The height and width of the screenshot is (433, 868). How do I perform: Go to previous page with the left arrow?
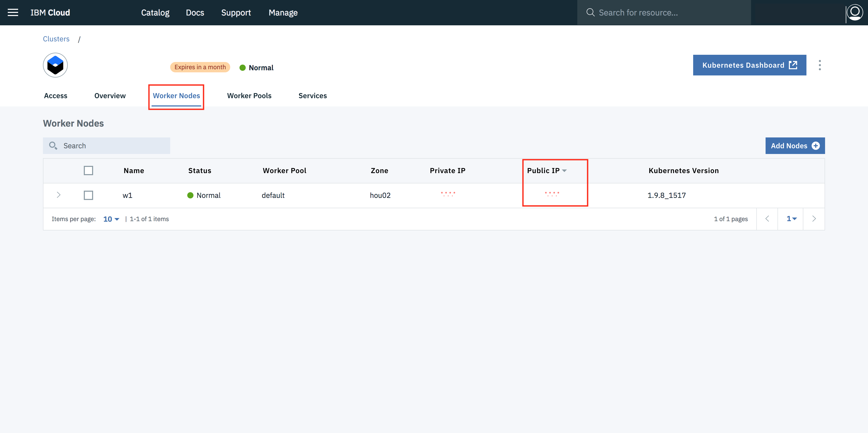pos(767,219)
